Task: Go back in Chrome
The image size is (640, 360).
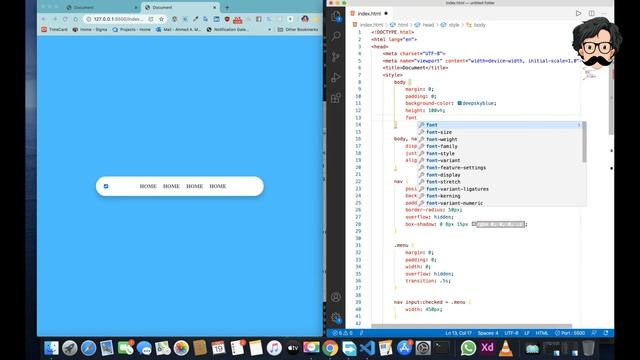Action: pos(44,19)
